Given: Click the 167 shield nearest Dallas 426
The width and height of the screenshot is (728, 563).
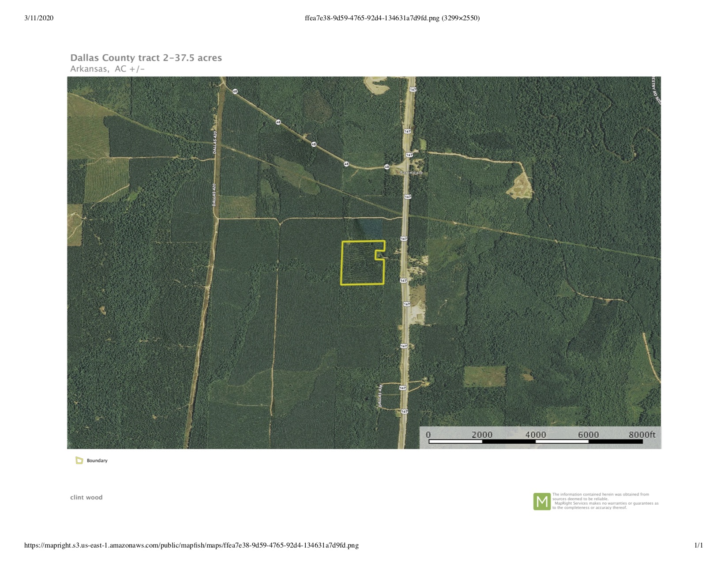Looking at the screenshot, I should [402, 388].
